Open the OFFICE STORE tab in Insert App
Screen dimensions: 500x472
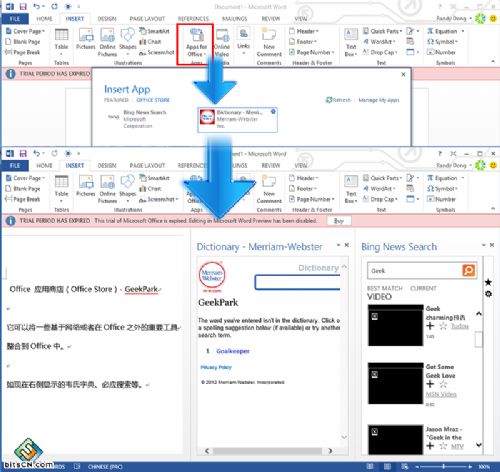pyautogui.click(x=153, y=100)
